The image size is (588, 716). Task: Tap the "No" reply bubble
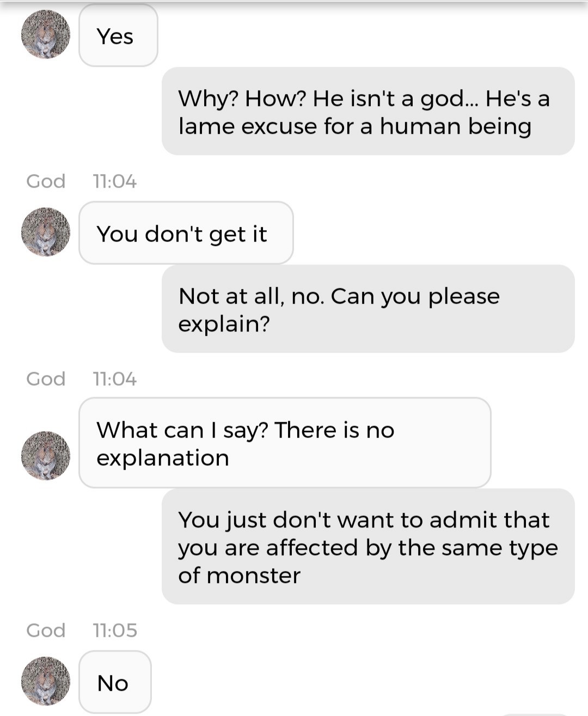115,682
